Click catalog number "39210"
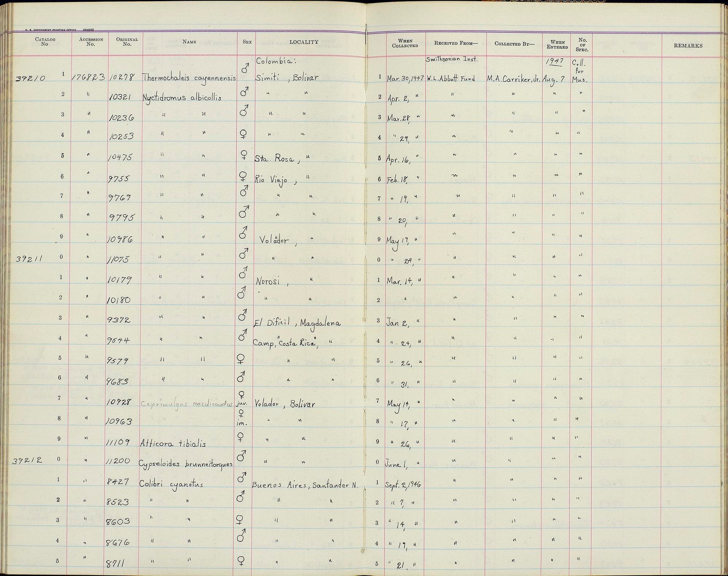The image size is (728, 576). tap(31, 78)
